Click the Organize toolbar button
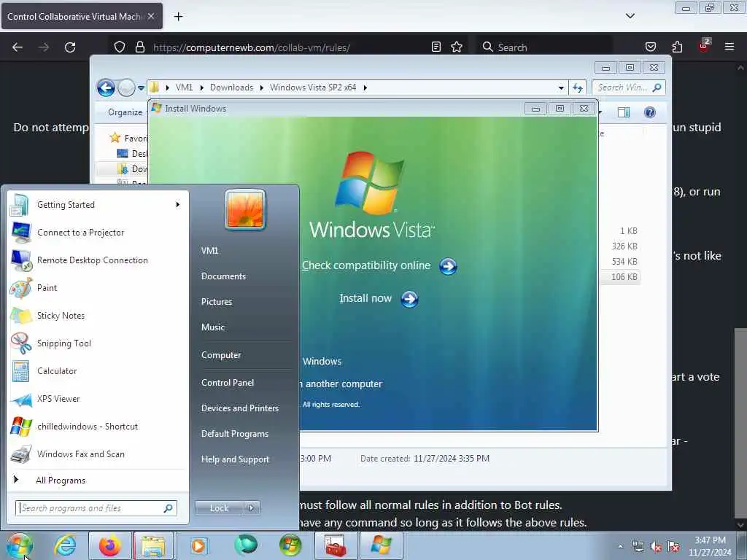This screenshot has height=560, width=747. [x=125, y=112]
